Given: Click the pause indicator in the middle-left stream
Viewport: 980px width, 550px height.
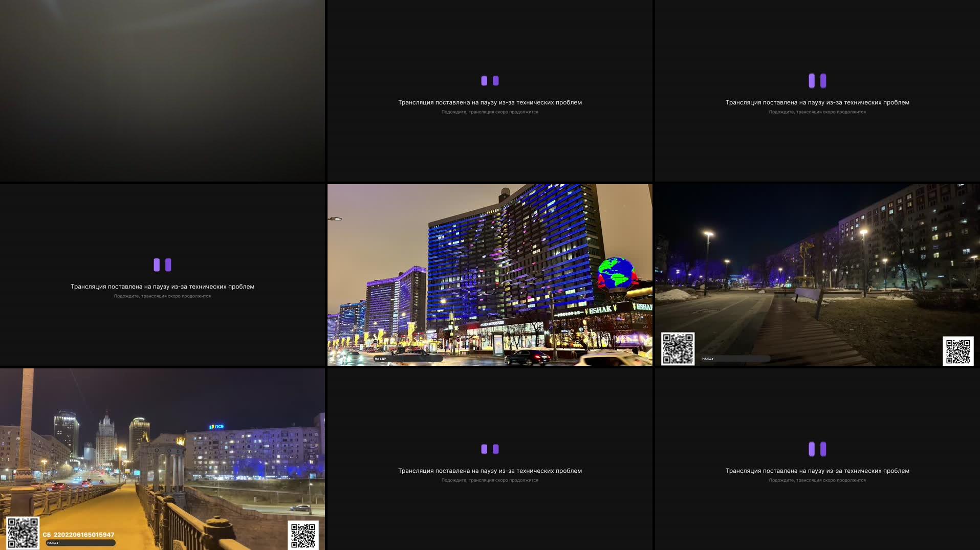Looking at the screenshot, I should coord(162,265).
